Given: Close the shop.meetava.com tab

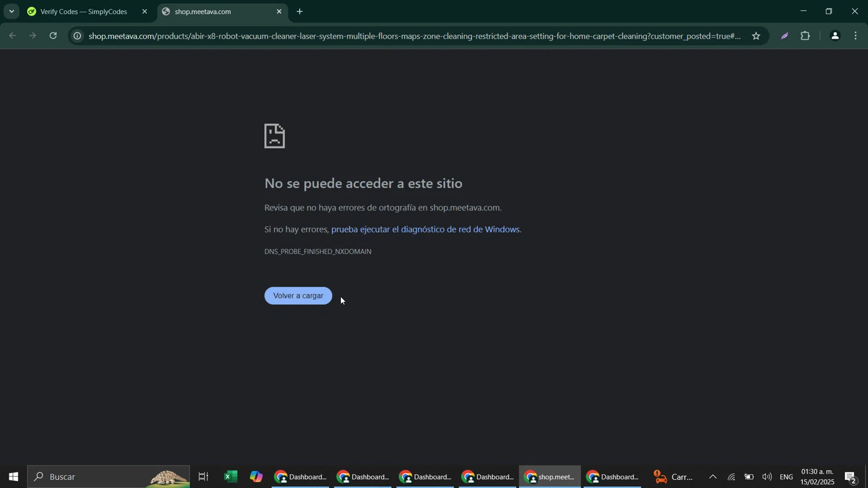Looking at the screenshot, I should coord(279,12).
